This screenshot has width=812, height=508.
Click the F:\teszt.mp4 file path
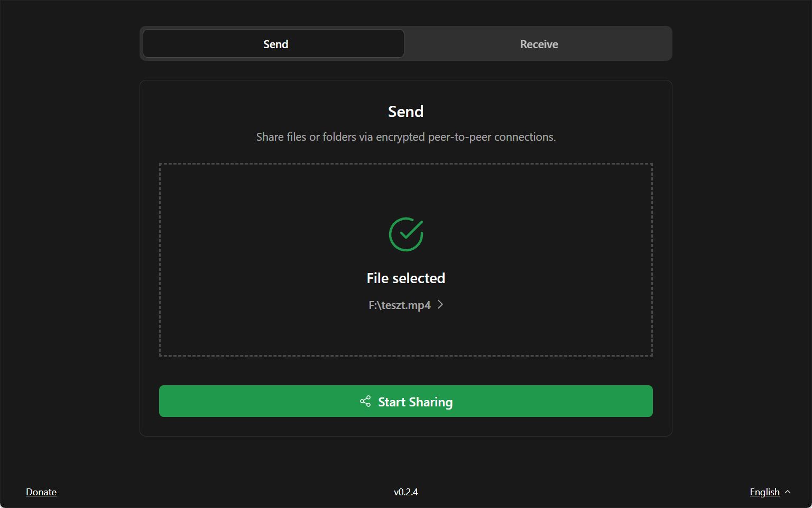[400, 305]
